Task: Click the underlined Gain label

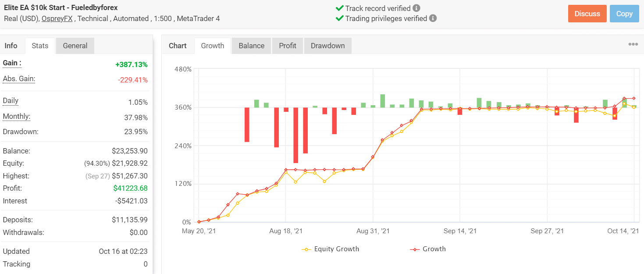Action: [x=11, y=63]
